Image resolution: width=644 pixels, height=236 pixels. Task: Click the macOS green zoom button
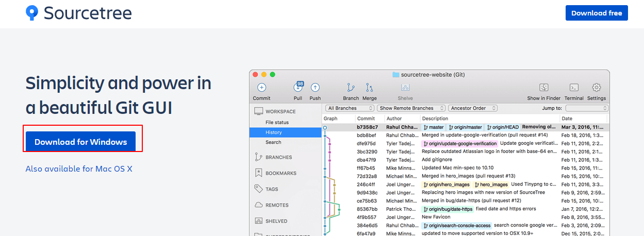(x=273, y=75)
